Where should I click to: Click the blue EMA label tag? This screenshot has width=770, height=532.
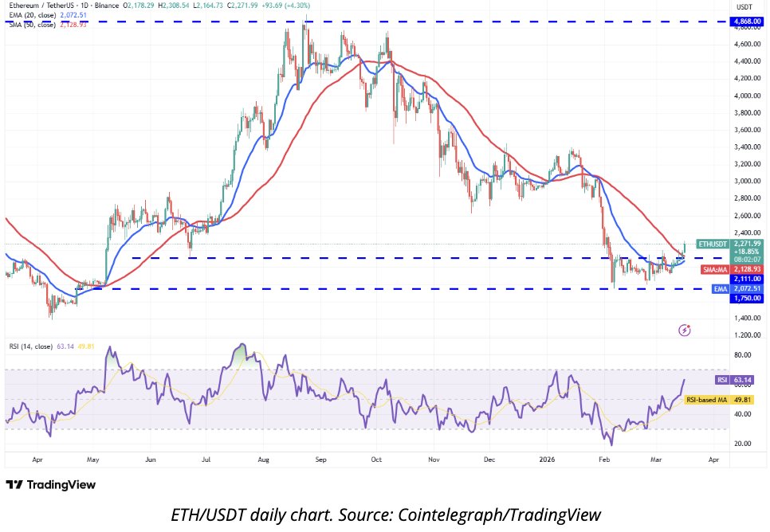click(x=721, y=288)
